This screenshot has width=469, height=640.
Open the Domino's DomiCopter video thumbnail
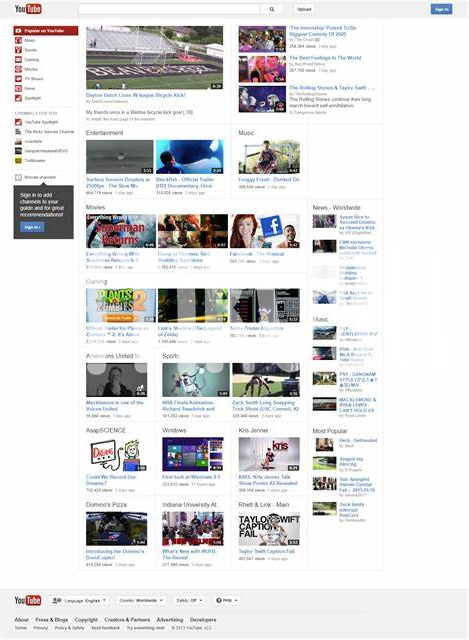116,529
